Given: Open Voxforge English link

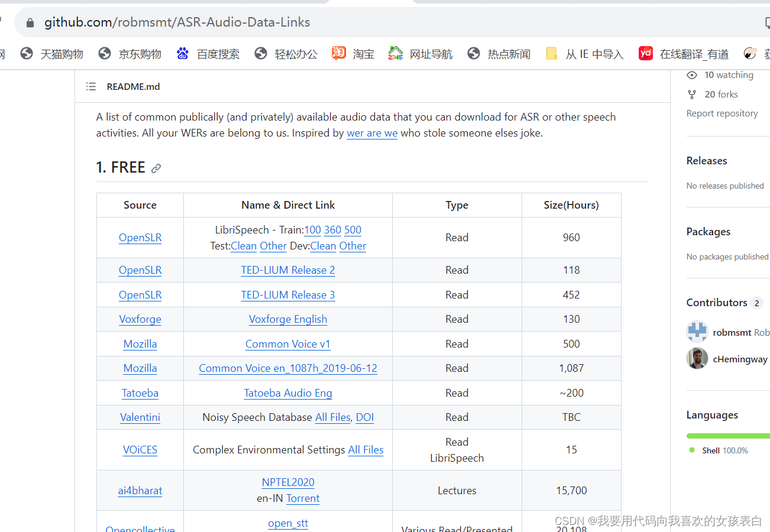Looking at the screenshot, I should coord(288,319).
